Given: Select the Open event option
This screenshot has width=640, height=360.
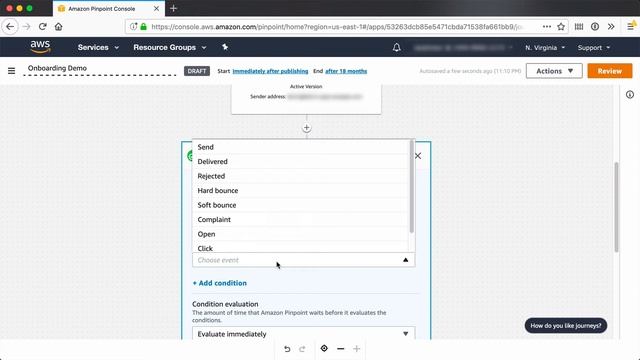Looking at the screenshot, I should [300, 234].
